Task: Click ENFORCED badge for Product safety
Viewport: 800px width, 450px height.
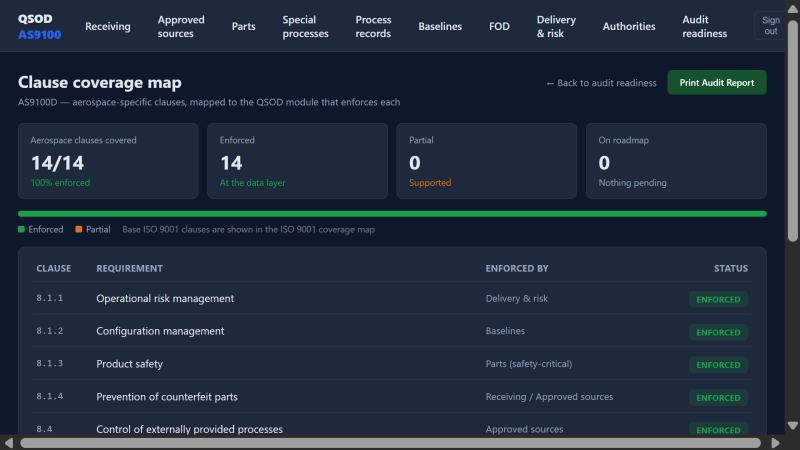Action: [x=718, y=365]
